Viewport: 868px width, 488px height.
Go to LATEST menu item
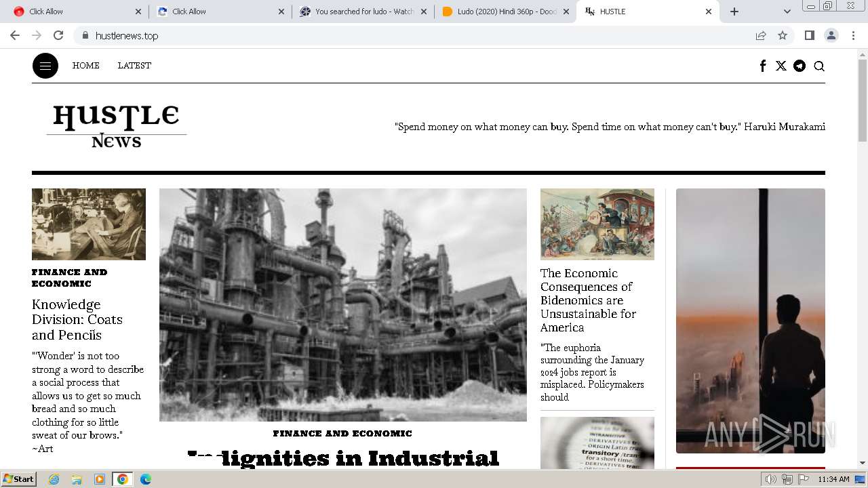click(x=134, y=66)
